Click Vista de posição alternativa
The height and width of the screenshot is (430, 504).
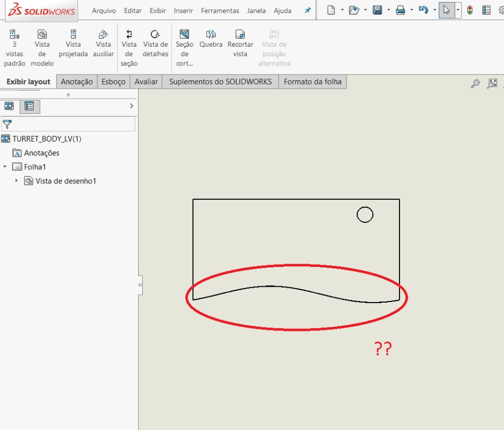(x=274, y=48)
